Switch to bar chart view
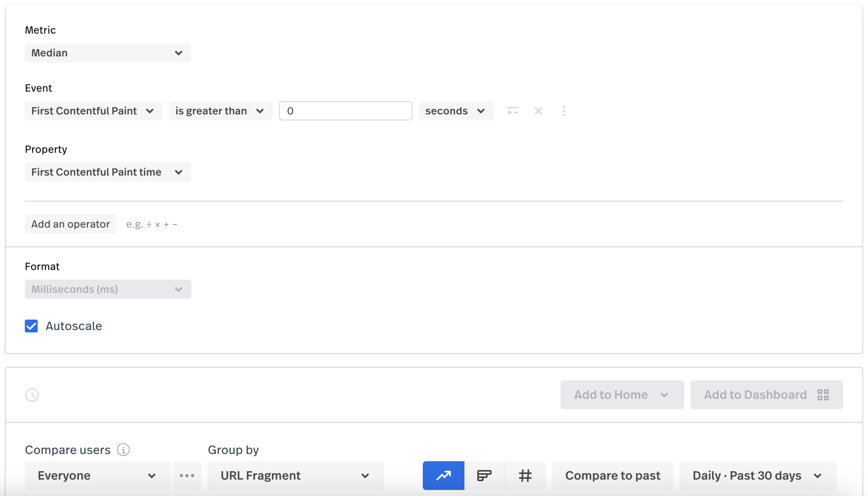The width and height of the screenshot is (868, 496). [x=484, y=475]
